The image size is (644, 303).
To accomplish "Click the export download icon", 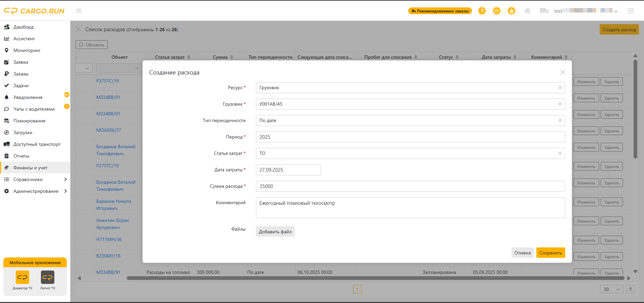I will (630, 289).
